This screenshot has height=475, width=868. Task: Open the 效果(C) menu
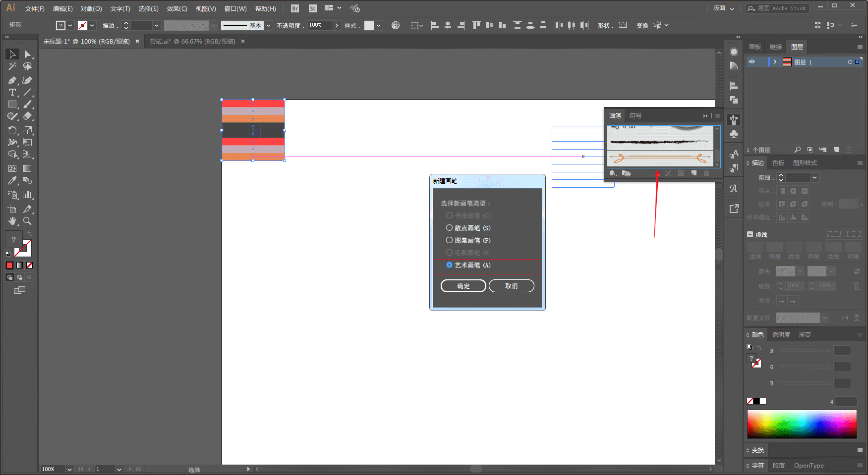(x=177, y=9)
